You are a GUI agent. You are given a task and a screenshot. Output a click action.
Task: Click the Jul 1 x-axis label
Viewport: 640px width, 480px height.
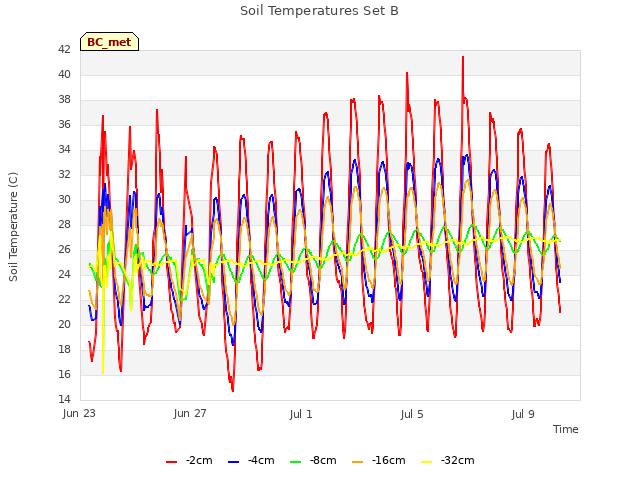pyautogui.click(x=301, y=414)
